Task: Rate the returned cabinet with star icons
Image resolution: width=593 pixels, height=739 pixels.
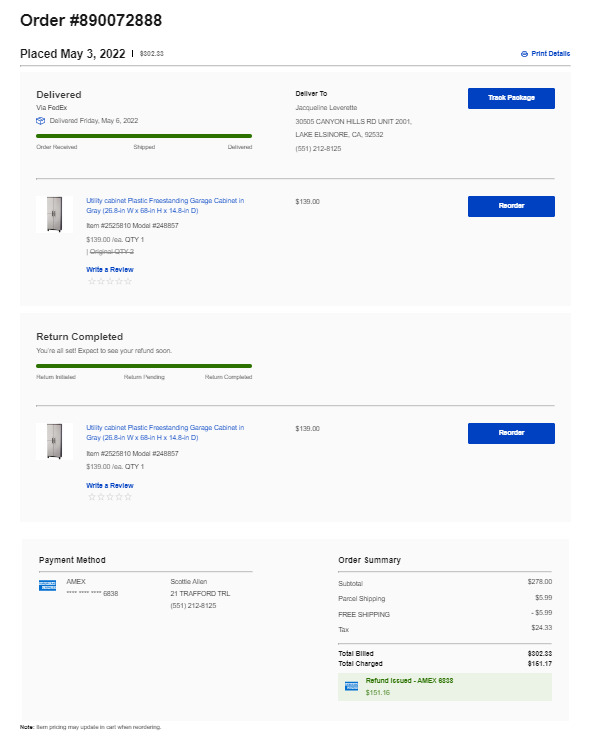Action: click(110, 497)
